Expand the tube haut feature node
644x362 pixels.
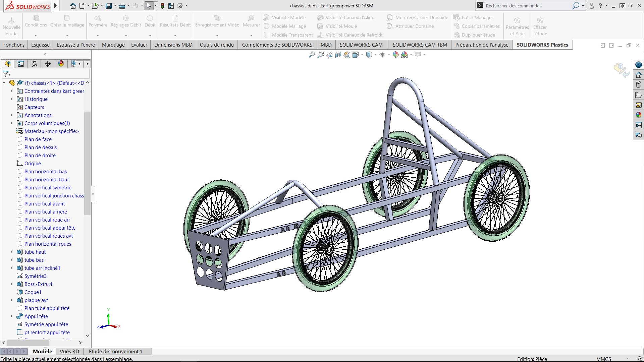[x=12, y=252]
